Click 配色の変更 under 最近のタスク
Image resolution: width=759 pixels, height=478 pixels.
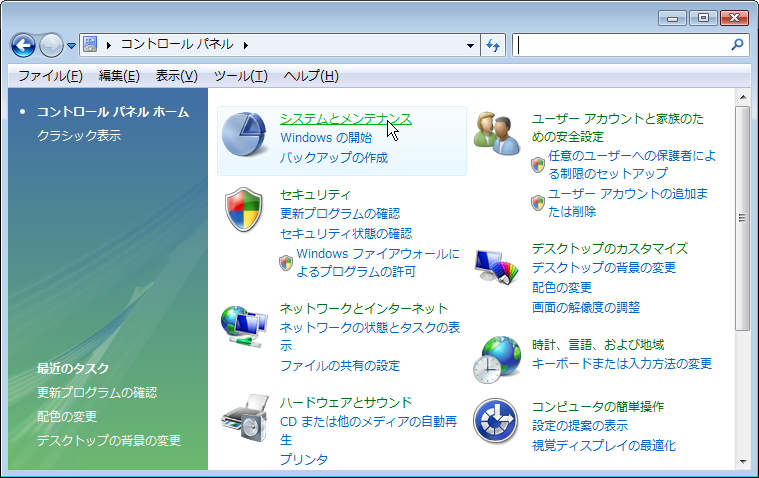pos(67,416)
